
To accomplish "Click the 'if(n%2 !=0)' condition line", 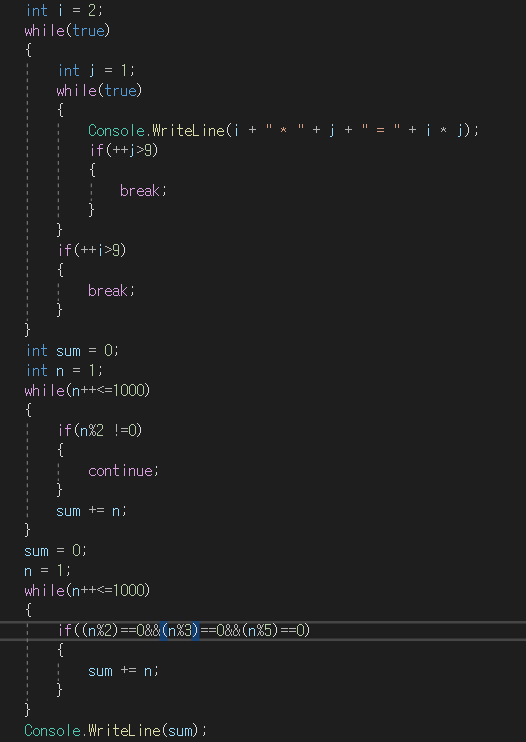I will (x=100, y=430).
